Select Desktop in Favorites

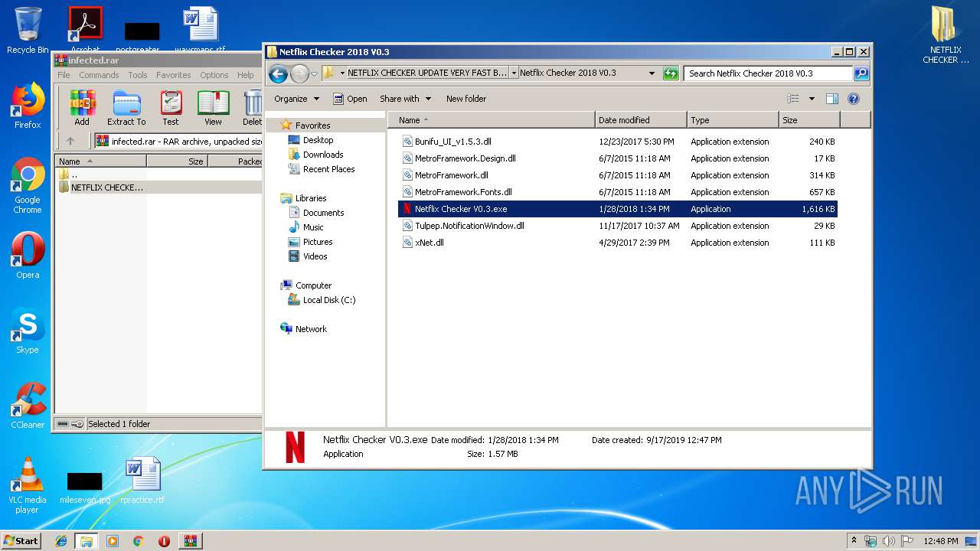(x=318, y=140)
